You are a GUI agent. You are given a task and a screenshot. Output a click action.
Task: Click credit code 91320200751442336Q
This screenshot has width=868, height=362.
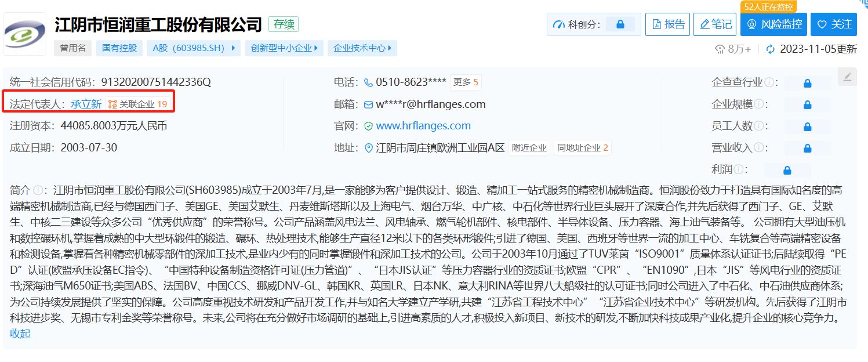(156, 82)
